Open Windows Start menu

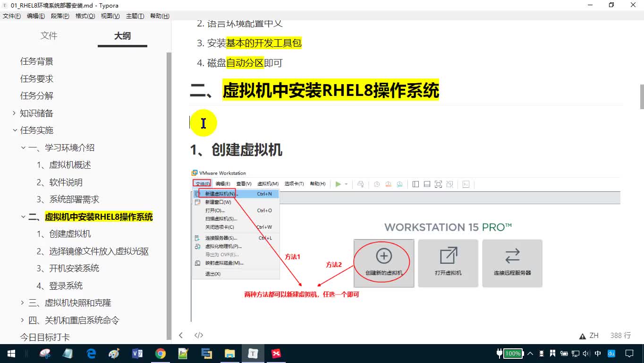(x=11, y=354)
